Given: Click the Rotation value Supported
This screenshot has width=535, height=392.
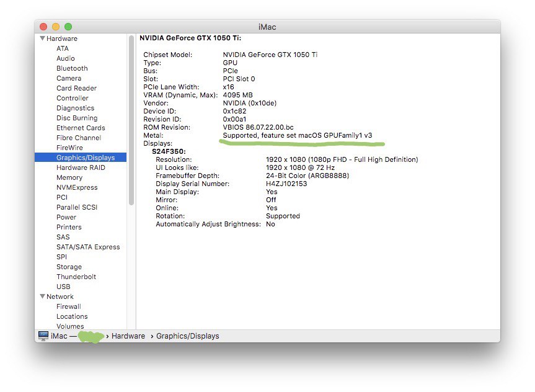Looking at the screenshot, I should tap(283, 216).
